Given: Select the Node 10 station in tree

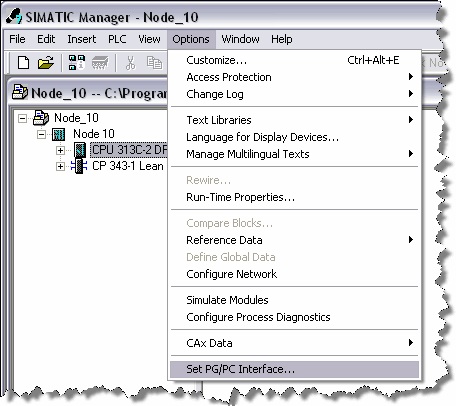Looking at the screenshot, I should [x=94, y=134].
